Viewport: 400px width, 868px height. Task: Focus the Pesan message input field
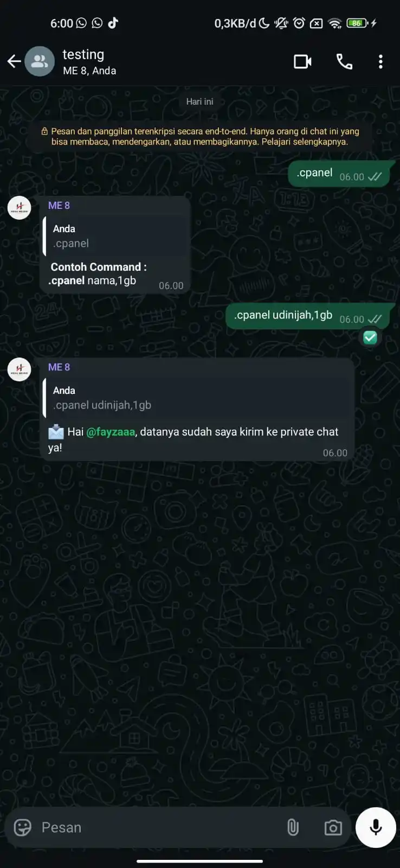point(157,827)
